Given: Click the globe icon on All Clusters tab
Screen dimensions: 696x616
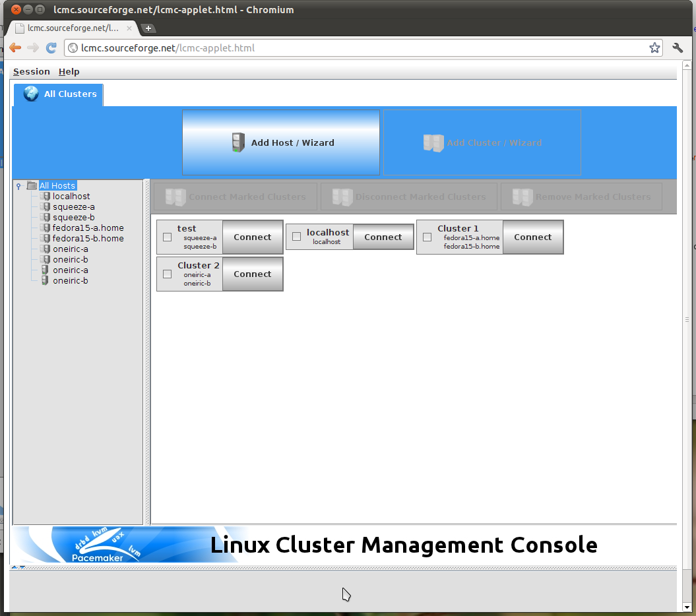Looking at the screenshot, I should [x=30, y=93].
